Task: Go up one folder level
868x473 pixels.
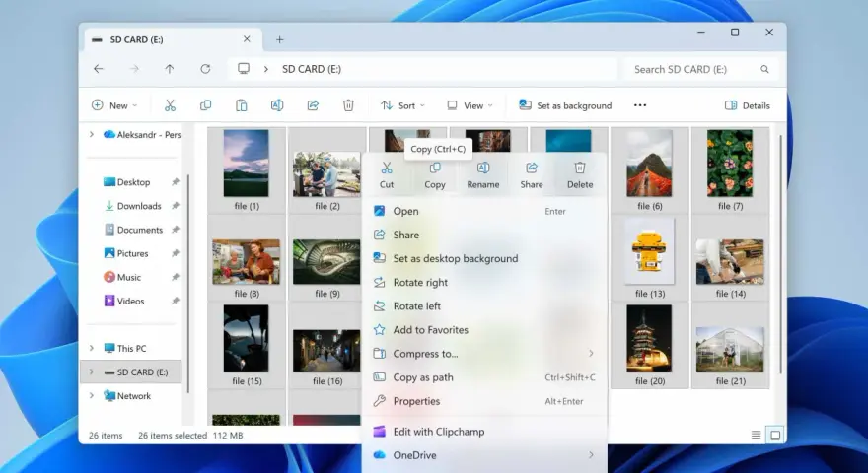Action: pyautogui.click(x=170, y=69)
